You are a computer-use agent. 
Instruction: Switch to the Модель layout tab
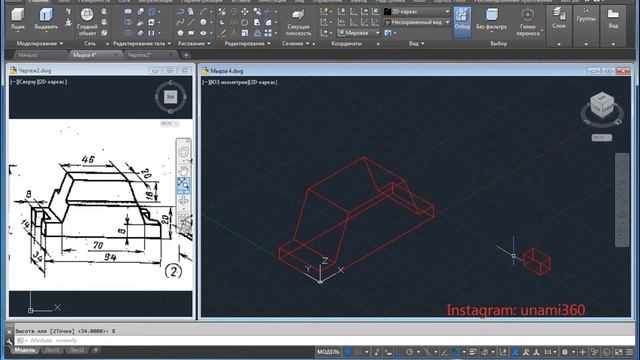(24, 350)
